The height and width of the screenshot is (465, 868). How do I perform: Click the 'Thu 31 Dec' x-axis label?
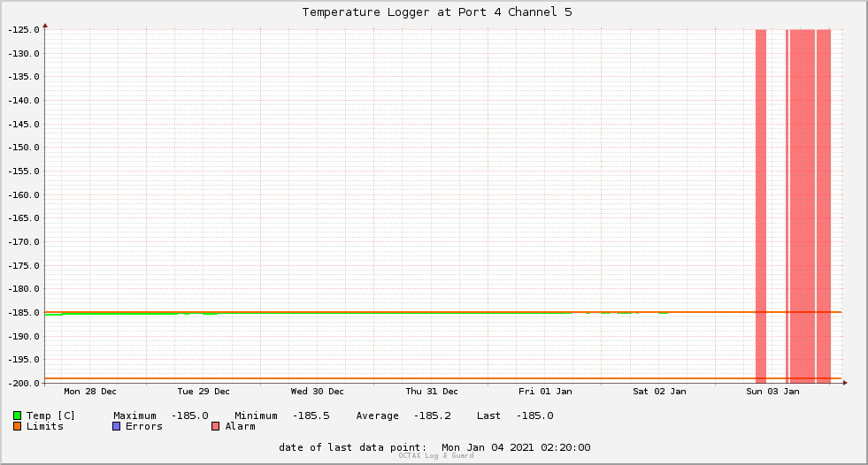click(x=432, y=392)
